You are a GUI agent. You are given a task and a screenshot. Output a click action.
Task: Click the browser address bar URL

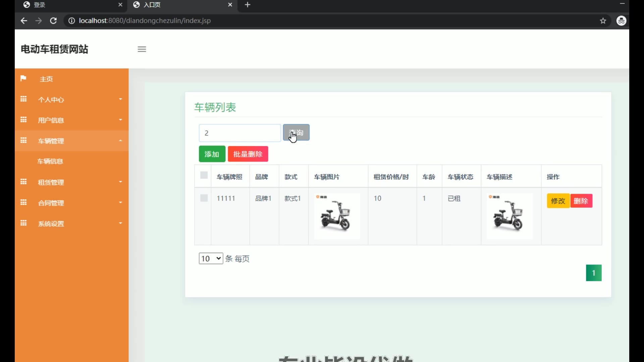[145, 21]
